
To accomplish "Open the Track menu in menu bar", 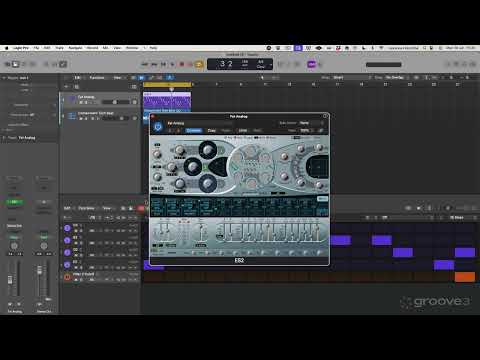I will click(59, 48).
